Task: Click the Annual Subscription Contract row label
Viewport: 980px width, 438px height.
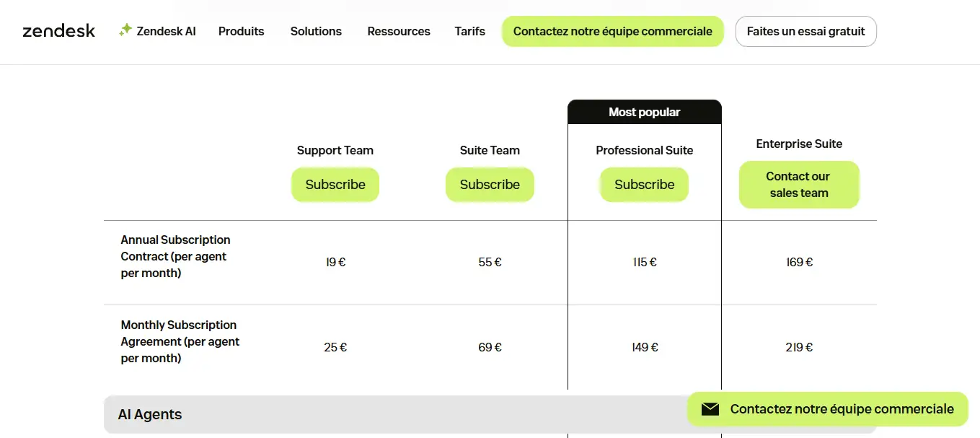Action: [x=175, y=256]
